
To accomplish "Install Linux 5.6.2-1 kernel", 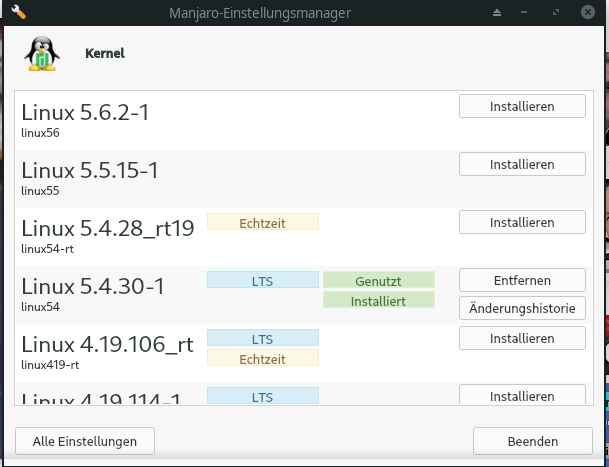I will [x=522, y=106].
